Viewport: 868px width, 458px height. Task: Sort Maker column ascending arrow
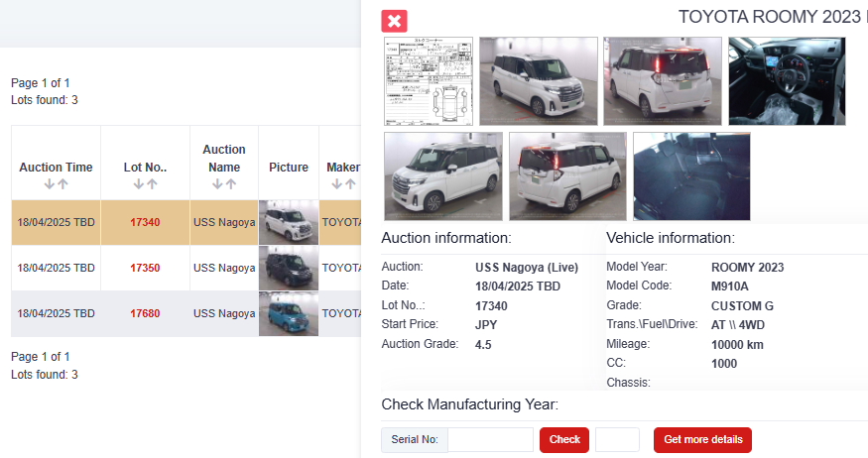[x=350, y=184]
